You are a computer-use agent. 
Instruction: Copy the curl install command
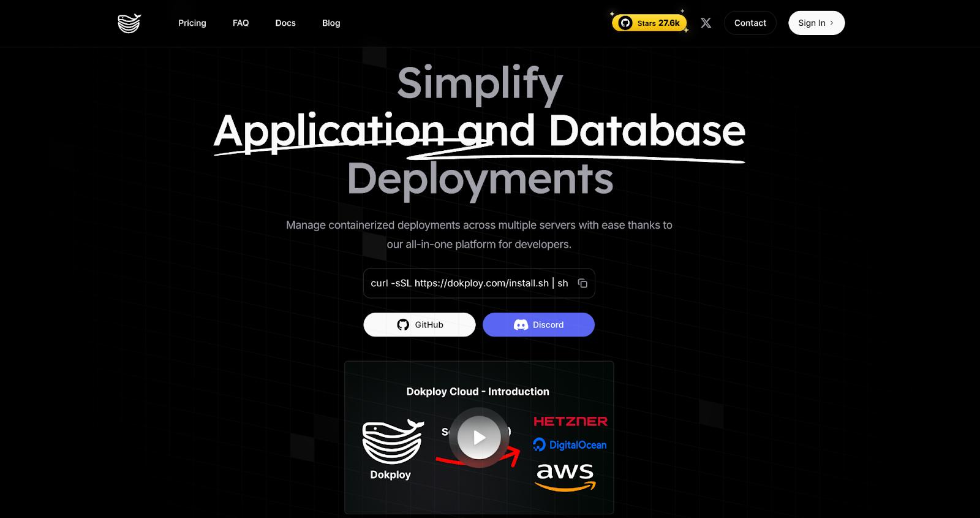[x=583, y=283]
